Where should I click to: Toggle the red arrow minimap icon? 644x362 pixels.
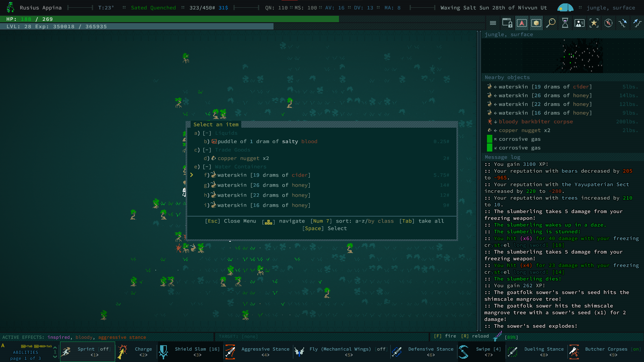[x=522, y=23]
